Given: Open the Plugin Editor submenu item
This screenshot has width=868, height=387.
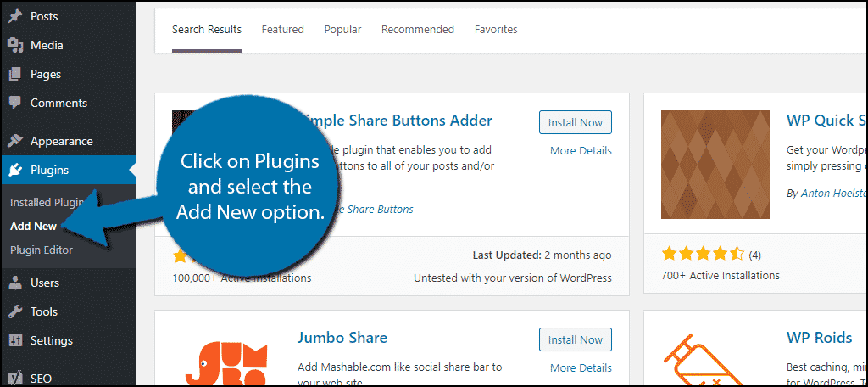Looking at the screenshot, I should pos(42,250).
